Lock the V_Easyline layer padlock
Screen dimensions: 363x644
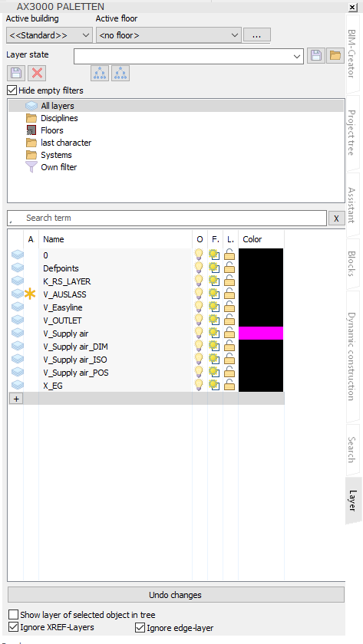point(229,307)
